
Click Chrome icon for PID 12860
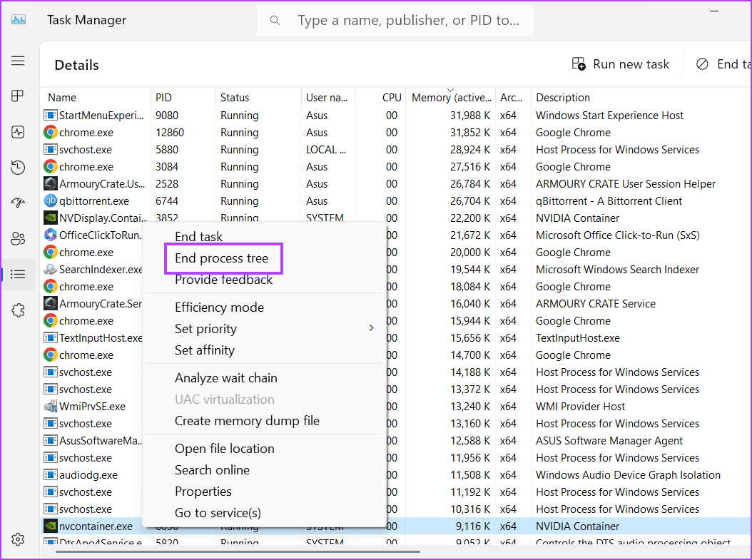[x=51, y=132]
